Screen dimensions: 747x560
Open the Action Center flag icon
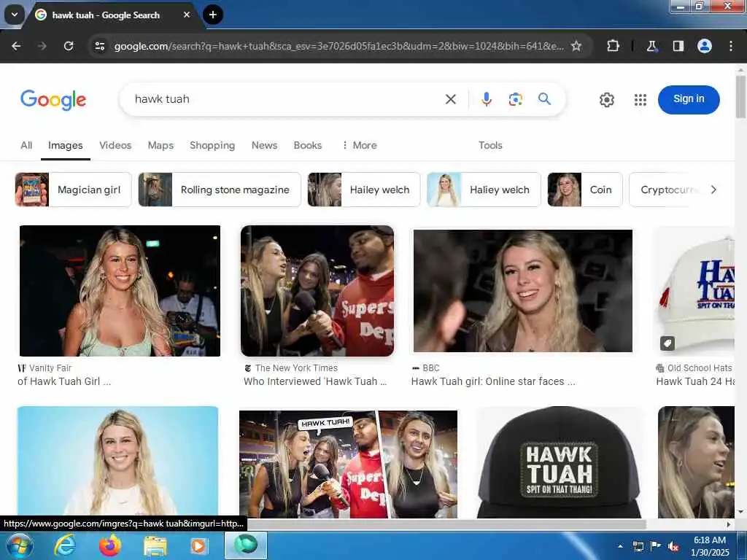(x=656, y=545)
